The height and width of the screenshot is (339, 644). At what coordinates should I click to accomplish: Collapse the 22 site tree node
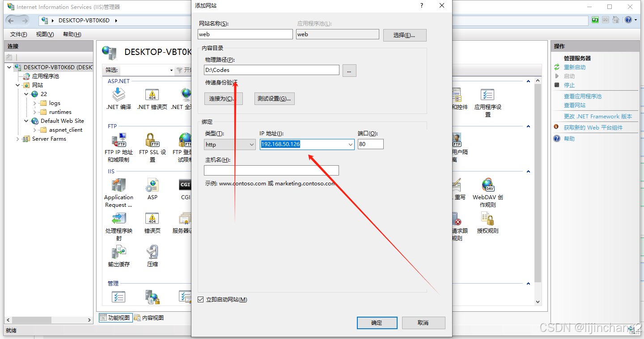point(26,94)
